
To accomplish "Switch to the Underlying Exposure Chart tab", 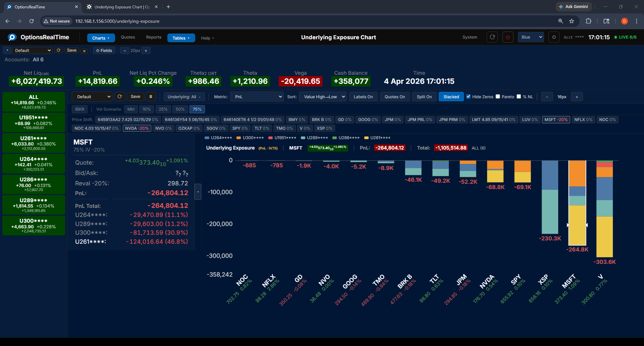I will [122, 7].
